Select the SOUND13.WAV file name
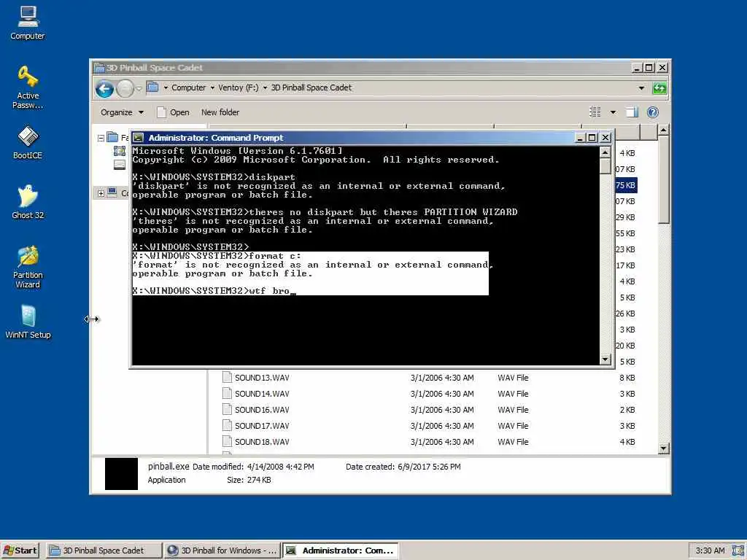This screenshot has width=747, height=560. [x=262, y=378]
